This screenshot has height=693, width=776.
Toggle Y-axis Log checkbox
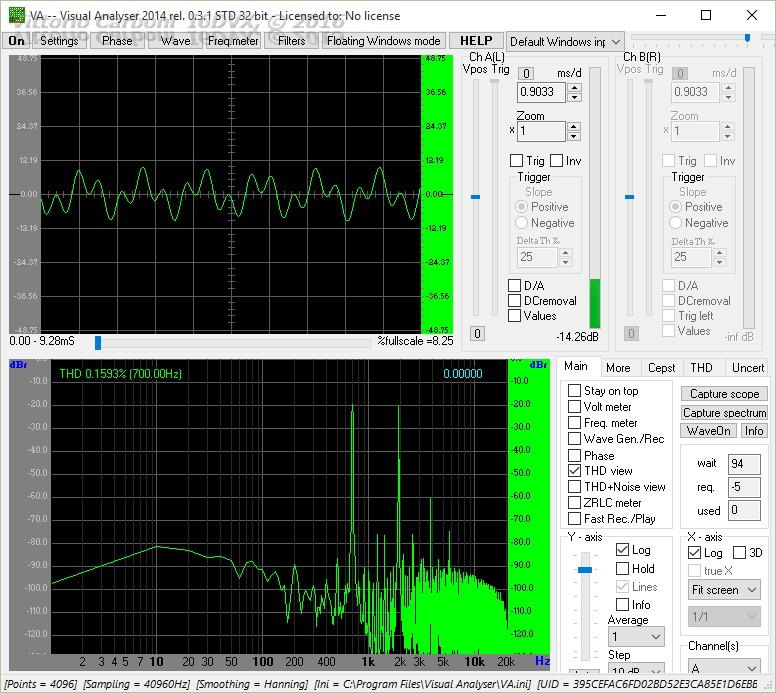click(x=622, y=549)
